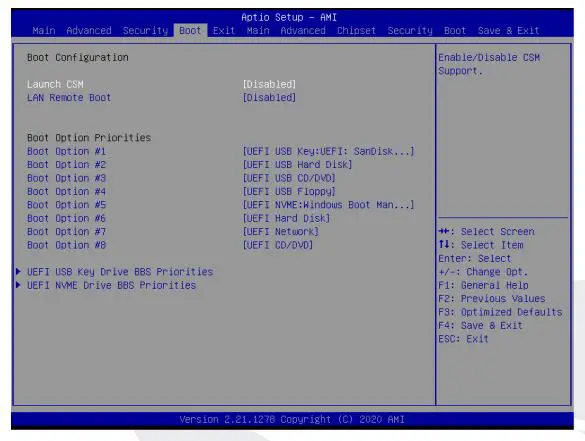The height and width of the screenshot is (441, 585).
Task: Click the Select Item key hint
Action: point(481,245)
